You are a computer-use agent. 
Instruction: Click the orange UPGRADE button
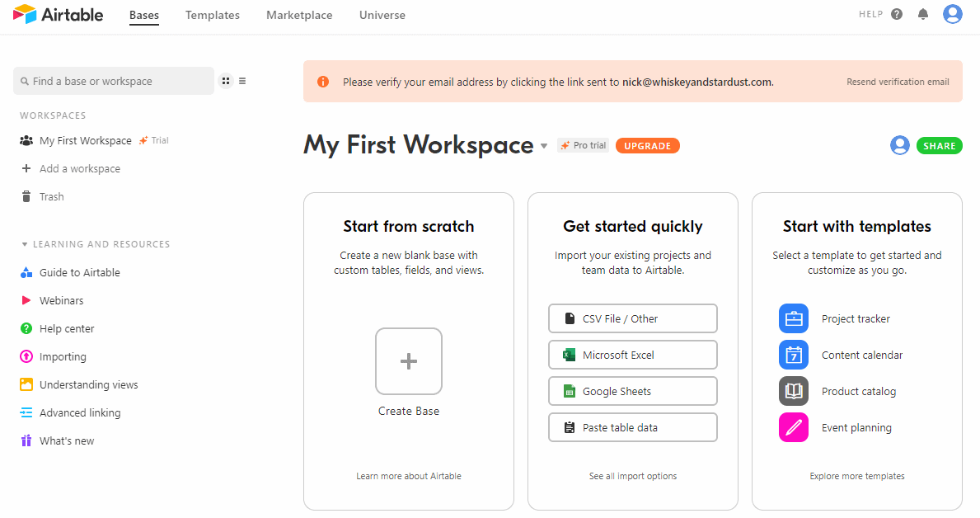[648, 146]
